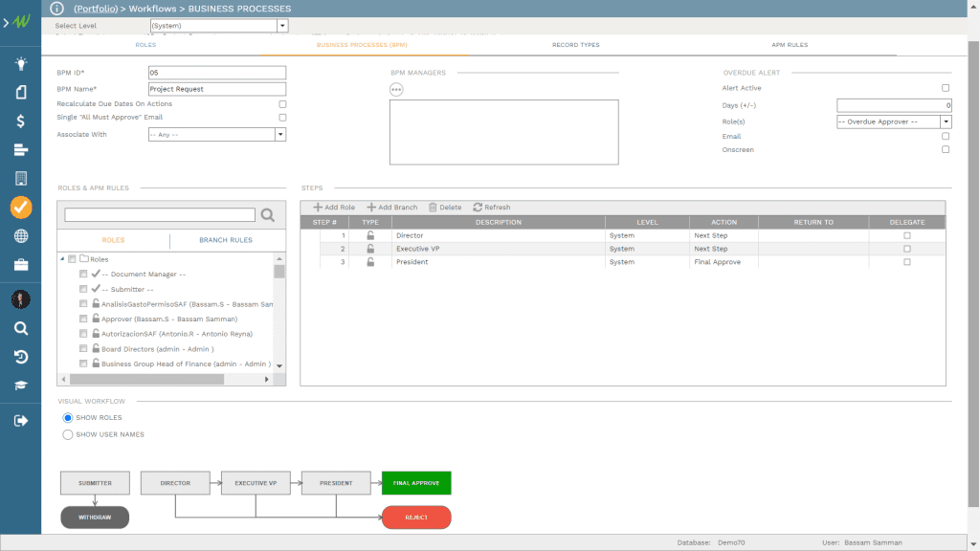
Task: Add Branch to the steps
Action: click(x=391, y=208)
